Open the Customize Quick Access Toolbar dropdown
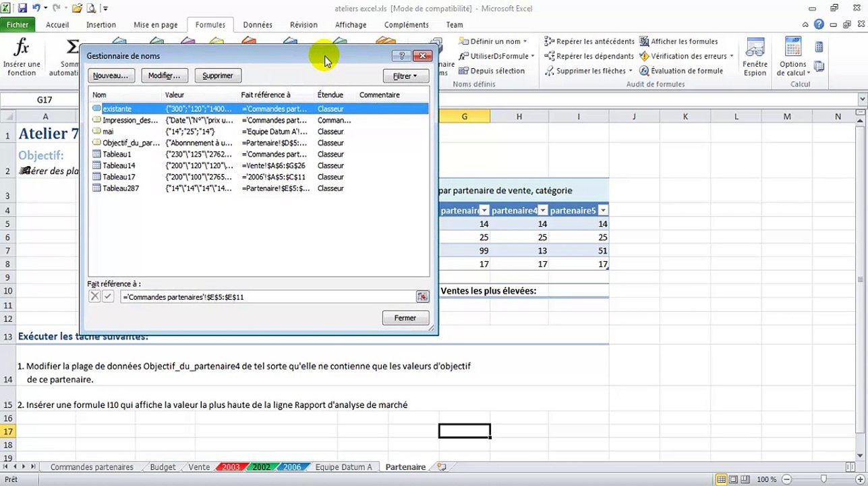 (x=106, y=9)
